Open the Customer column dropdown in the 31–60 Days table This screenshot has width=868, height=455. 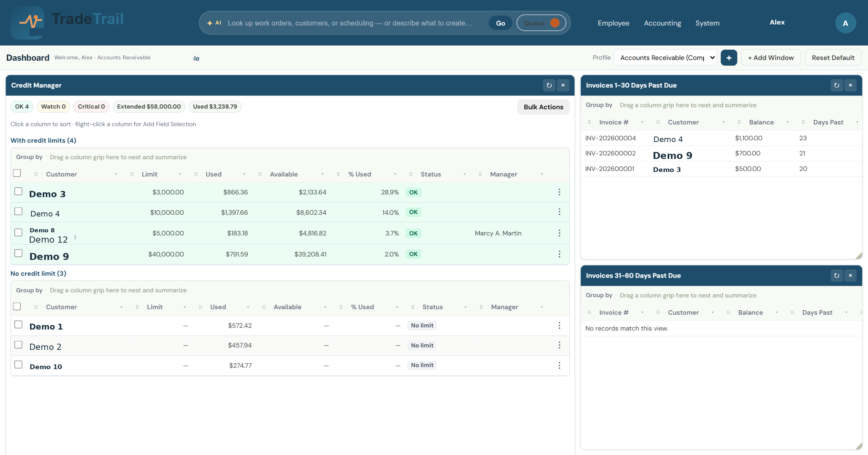[x=713, y=313]
